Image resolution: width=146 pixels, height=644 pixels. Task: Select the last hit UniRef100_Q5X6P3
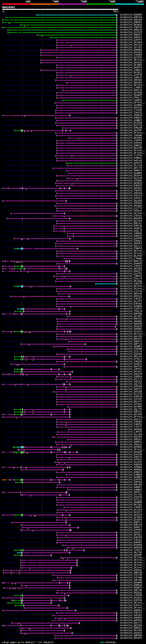tap(131, 638)
